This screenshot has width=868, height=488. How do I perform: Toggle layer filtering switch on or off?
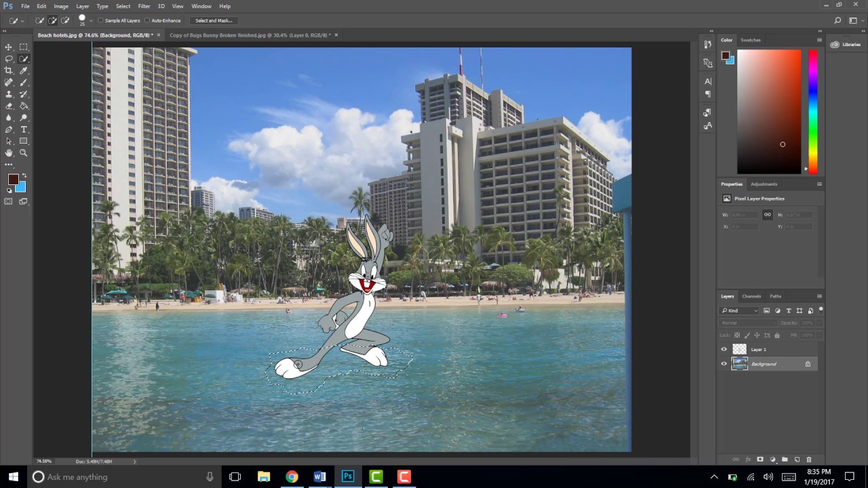coord(821,310)
